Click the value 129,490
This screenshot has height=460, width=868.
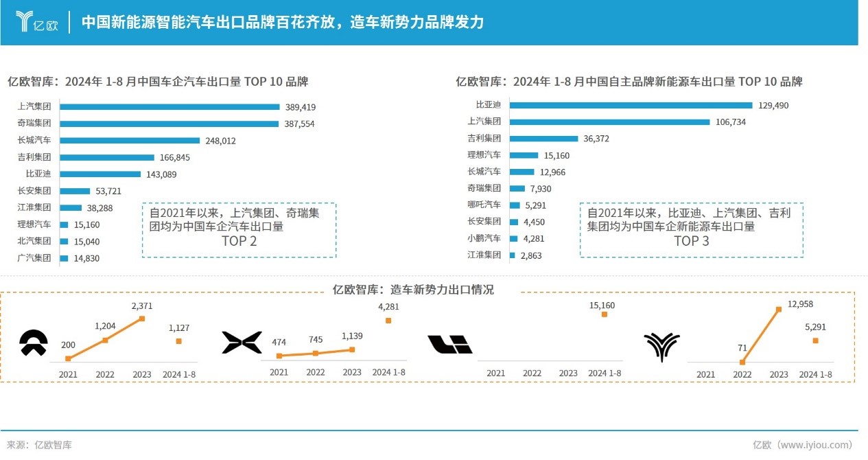coord(773,105)
